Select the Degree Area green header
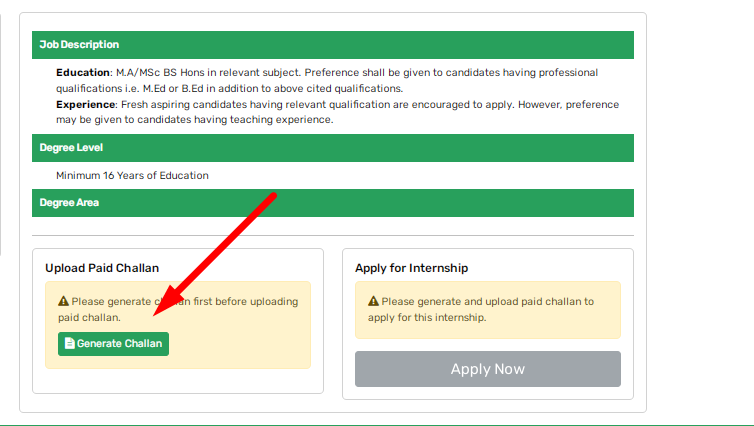 (x=332, y=203)
